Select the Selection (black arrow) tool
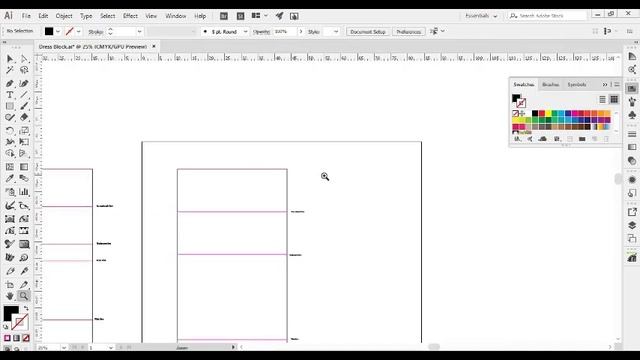The image size is (640, 360). (x=10, y=59)
